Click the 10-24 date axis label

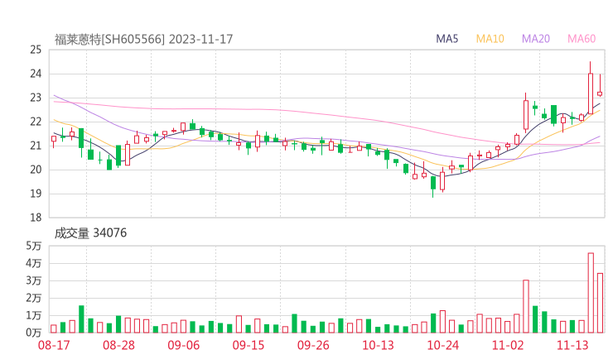(442, 345)
